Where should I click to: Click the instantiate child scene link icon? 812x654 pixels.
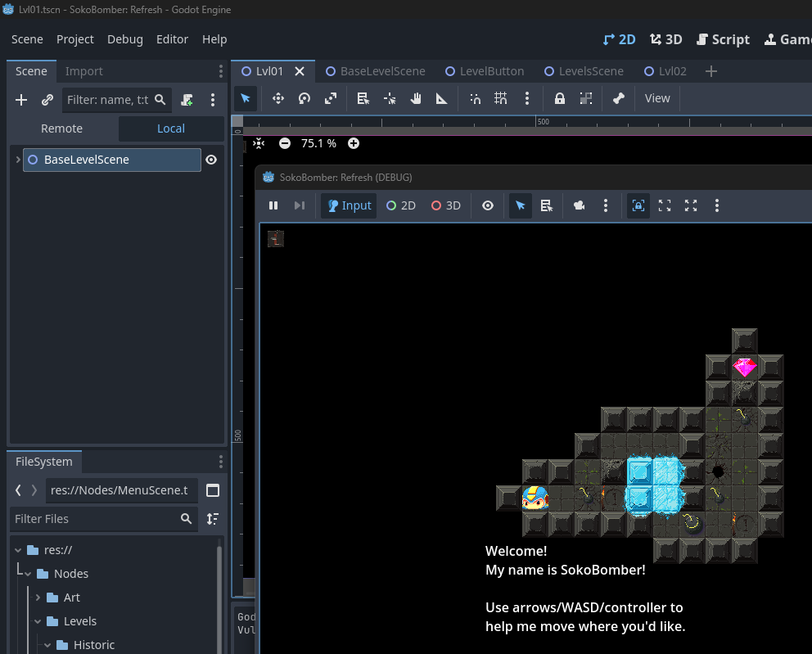coord(47,100)
